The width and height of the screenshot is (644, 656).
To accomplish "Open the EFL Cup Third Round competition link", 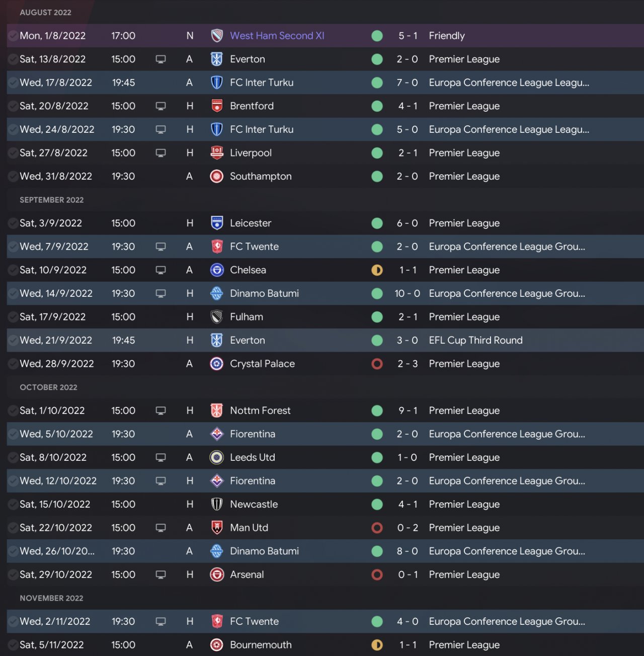I will coord(475,341).
